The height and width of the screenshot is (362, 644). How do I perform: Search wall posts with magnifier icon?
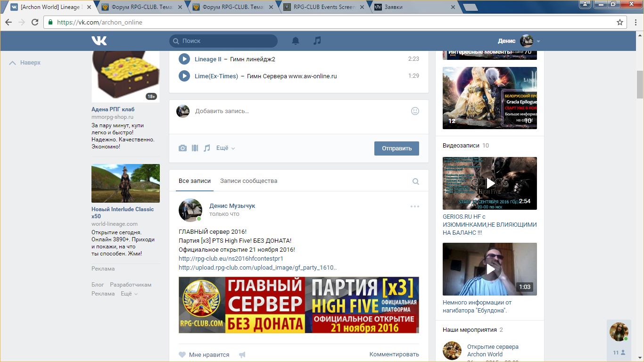(x=416, y=181)
